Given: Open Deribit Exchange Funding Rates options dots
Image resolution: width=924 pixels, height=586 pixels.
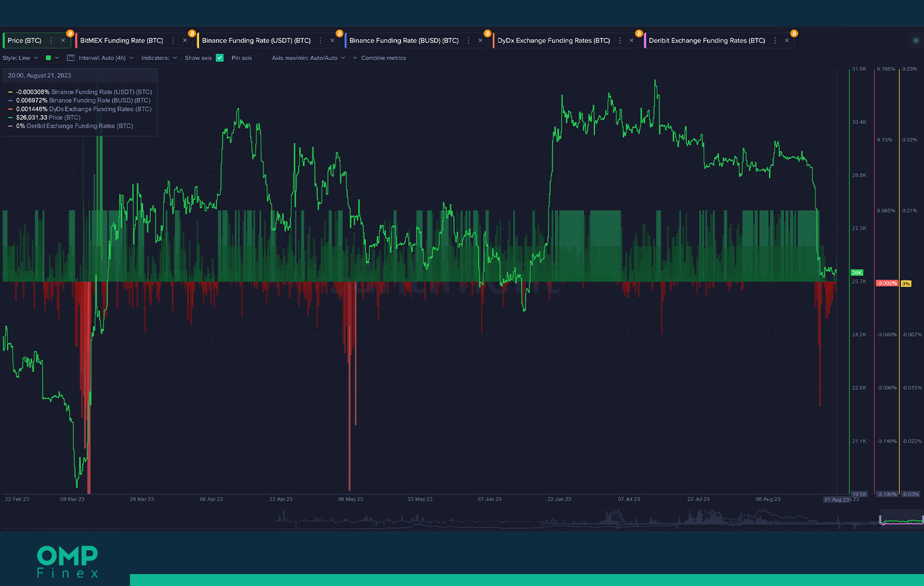Looking at the screenshot, I should point(775,41).
